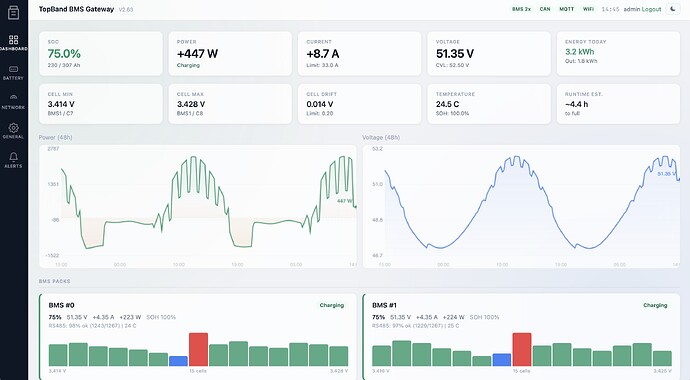Image resolution: width=690 pixels, height=380 pixels.
Task: Click the Cell Max 3.428 V value
Action: click(191, 104)
